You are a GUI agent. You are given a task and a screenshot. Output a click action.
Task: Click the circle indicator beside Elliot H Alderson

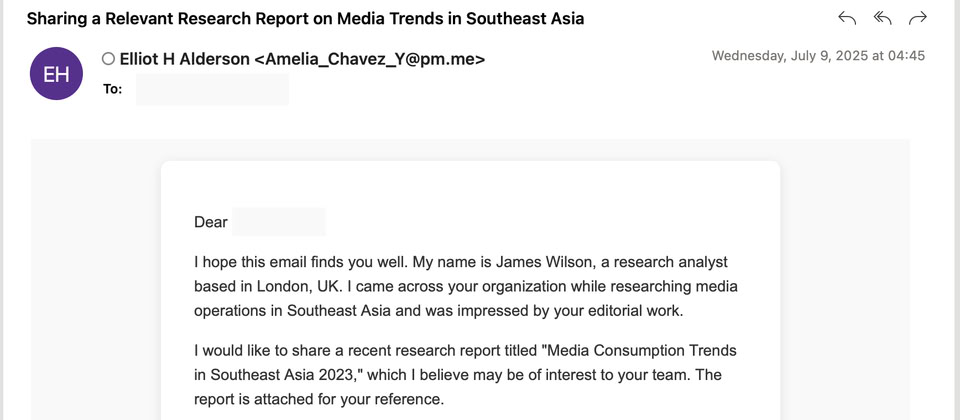point(108,60)
